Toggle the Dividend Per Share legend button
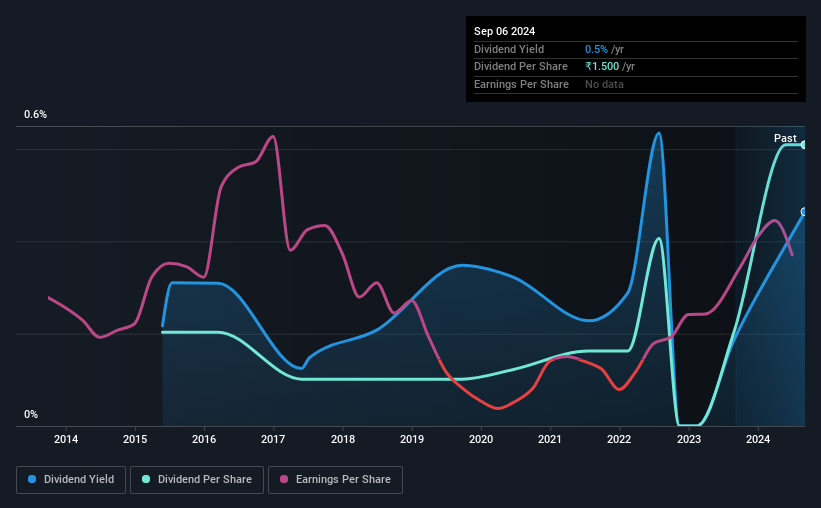This screenshot has width=821, height=508. pos(197,480)
